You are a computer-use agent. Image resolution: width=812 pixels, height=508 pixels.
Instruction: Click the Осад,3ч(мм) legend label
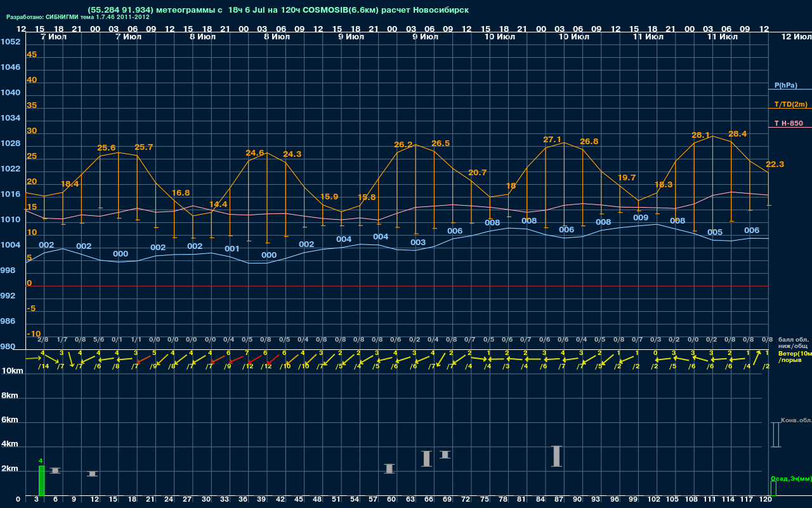pyautogui.click(x=790, y=479)
